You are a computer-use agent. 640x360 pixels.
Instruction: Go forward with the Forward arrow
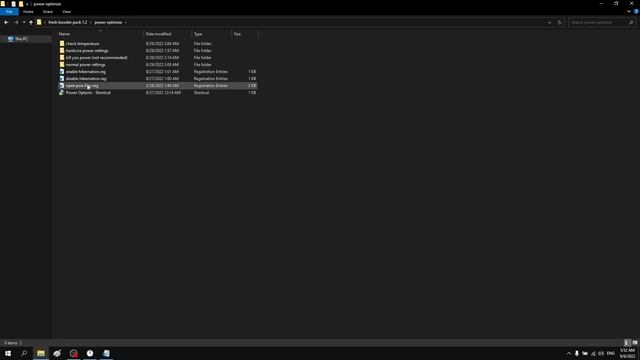(16, 22)
